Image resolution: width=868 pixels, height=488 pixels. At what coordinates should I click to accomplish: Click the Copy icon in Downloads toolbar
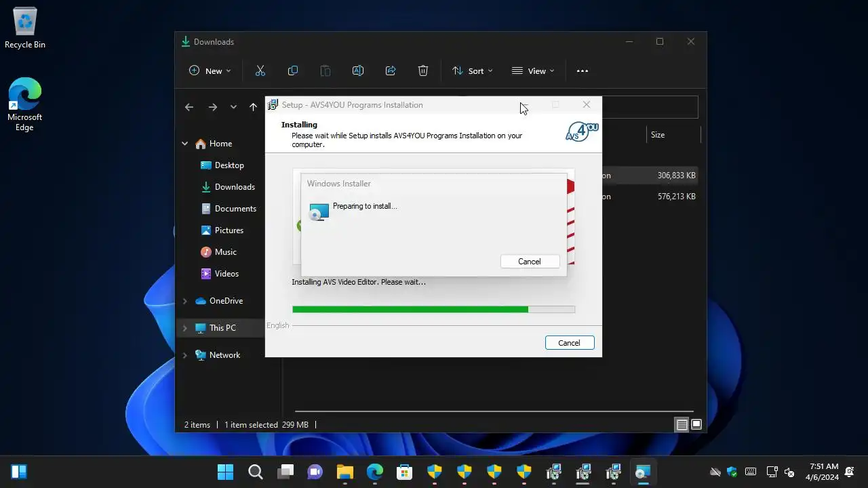tap(293, 70)
